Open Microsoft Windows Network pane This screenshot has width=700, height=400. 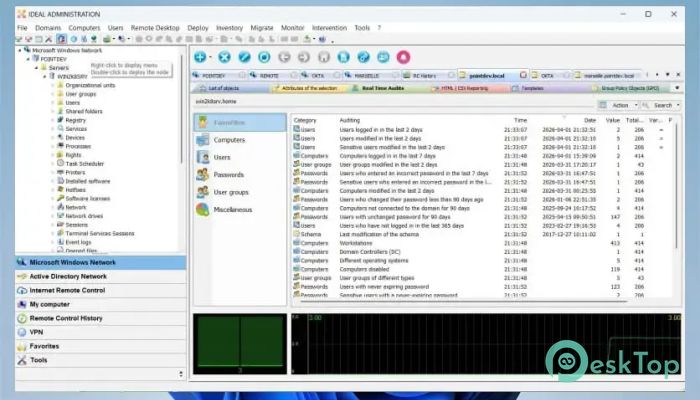pos(101,262)
